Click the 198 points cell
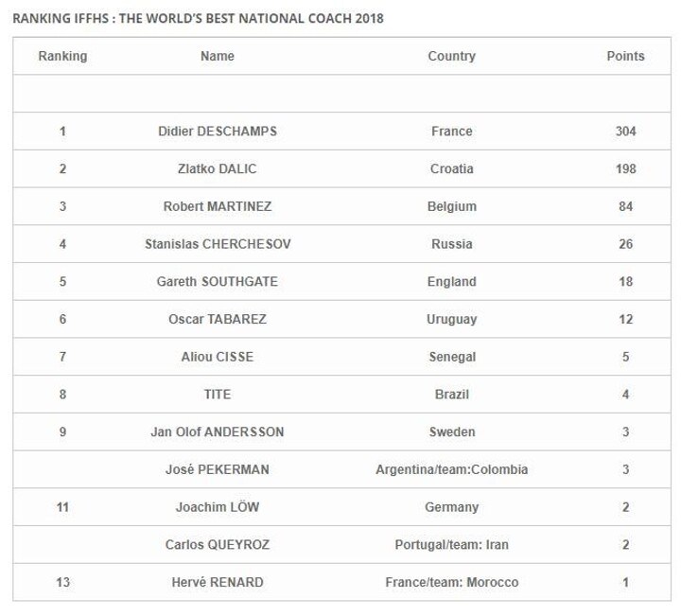 (625, 169)
